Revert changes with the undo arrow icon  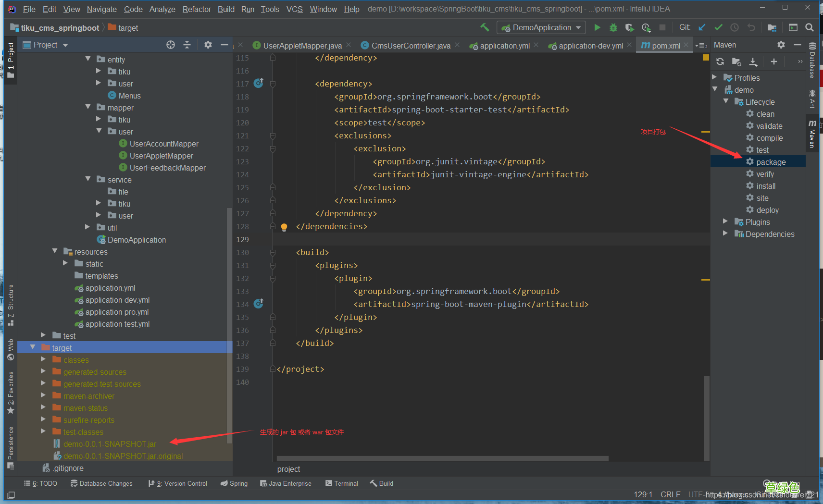(751, 27)
